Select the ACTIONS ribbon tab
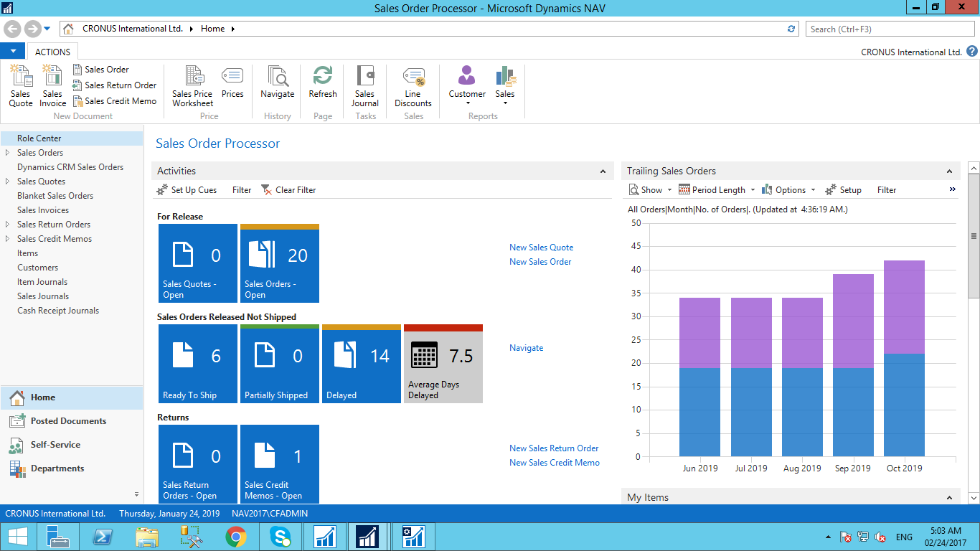980x551 pixels. click(x=52, y=52)
